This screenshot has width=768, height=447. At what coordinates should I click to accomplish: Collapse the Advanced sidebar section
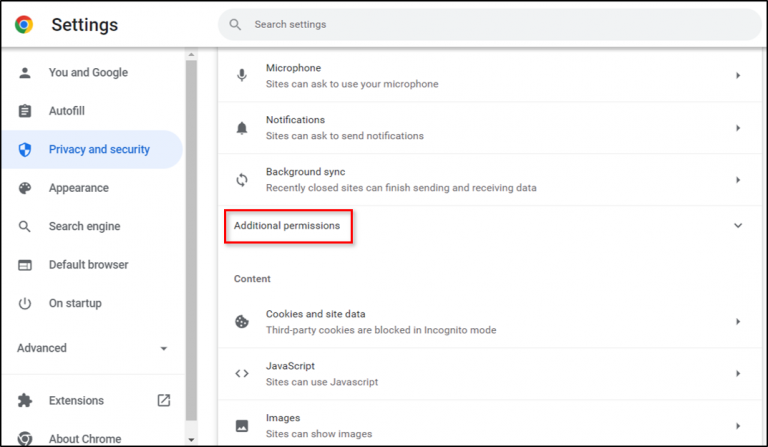164,348
